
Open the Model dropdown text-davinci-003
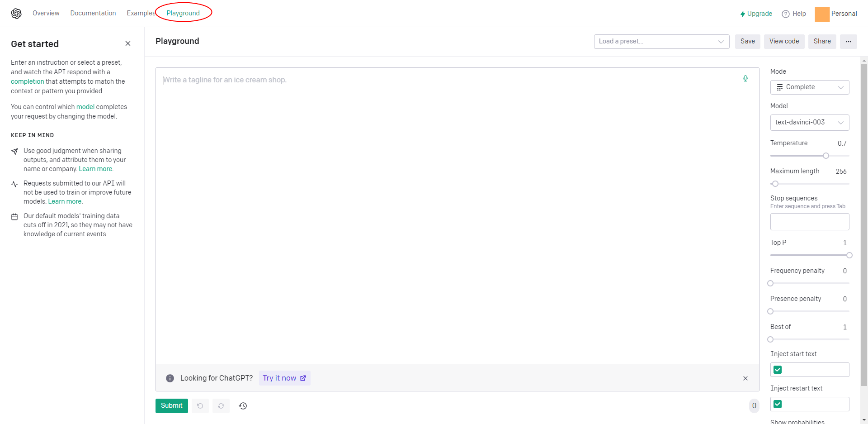tap(809, 123)
